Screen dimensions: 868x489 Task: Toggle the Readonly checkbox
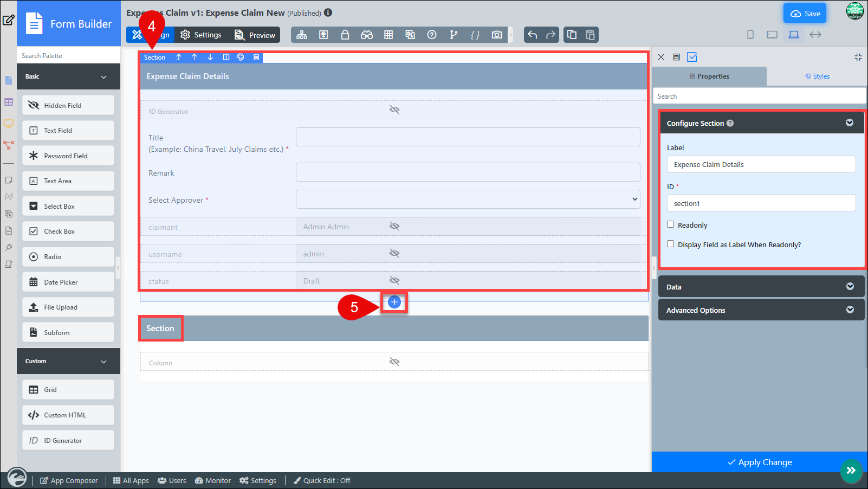[671, 224]
